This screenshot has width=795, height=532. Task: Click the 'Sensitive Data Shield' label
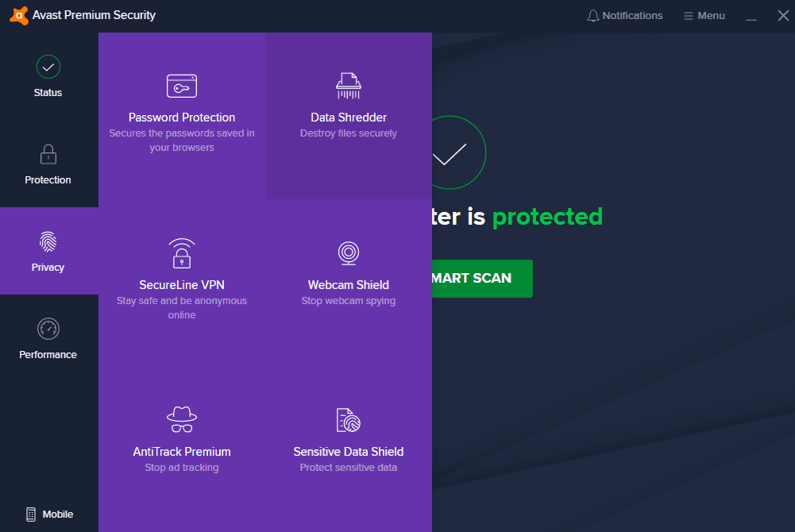(x=349, y=452)
